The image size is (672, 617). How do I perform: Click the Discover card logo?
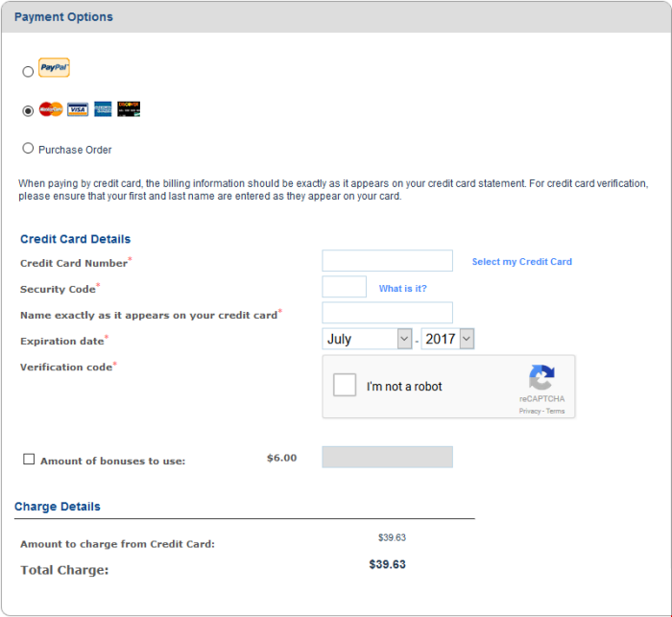pyautogui.click(x=130, y=109)
